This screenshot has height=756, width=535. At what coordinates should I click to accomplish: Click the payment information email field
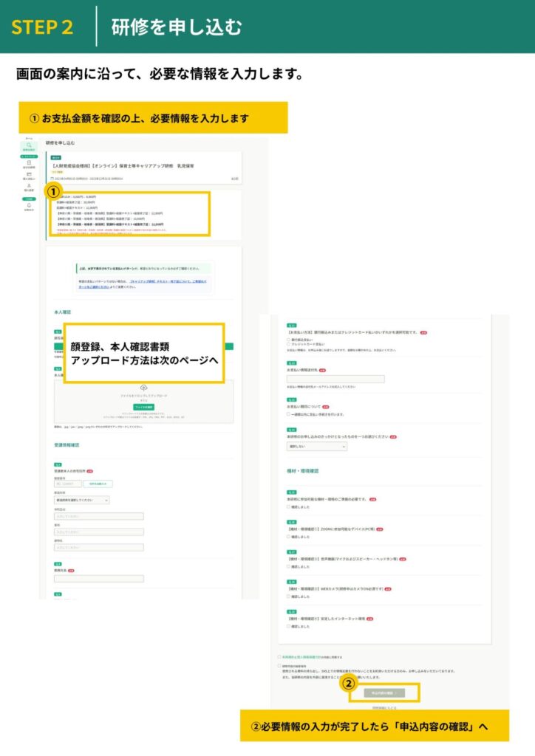335,379
